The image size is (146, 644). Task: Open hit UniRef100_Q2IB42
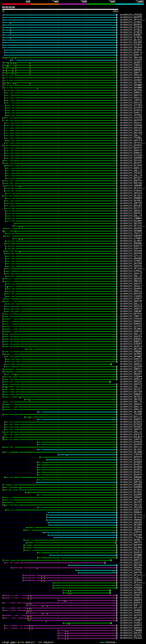[x=131, y=50]
